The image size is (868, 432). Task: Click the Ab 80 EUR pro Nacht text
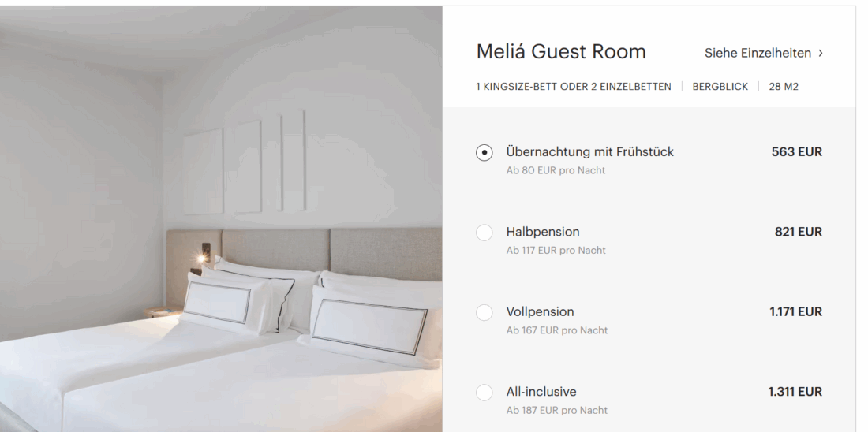pos(556,170)
